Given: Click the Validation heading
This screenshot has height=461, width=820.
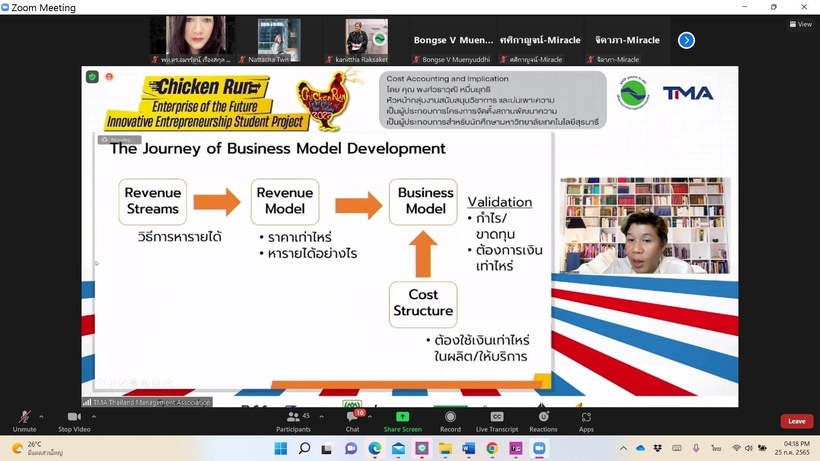Looking at the screenshot, I should (x=499, y=202).
